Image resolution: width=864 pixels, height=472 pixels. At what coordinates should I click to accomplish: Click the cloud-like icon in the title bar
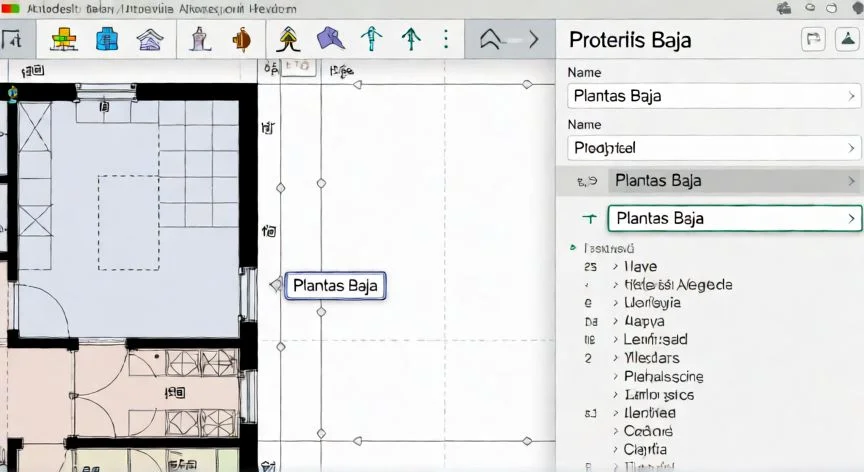pyautogui.click(x=784, y=8)
